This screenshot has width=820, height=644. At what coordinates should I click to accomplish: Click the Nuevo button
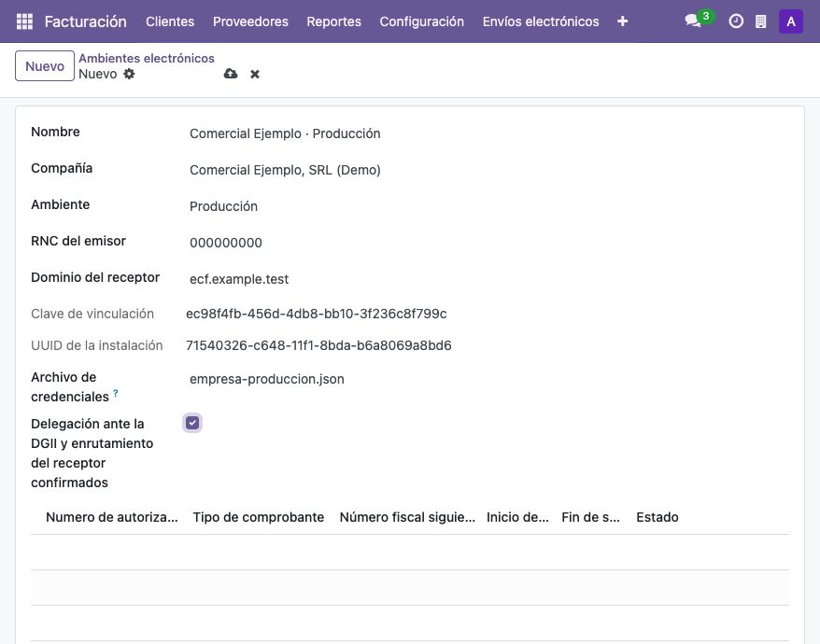(x=45, y=66)
